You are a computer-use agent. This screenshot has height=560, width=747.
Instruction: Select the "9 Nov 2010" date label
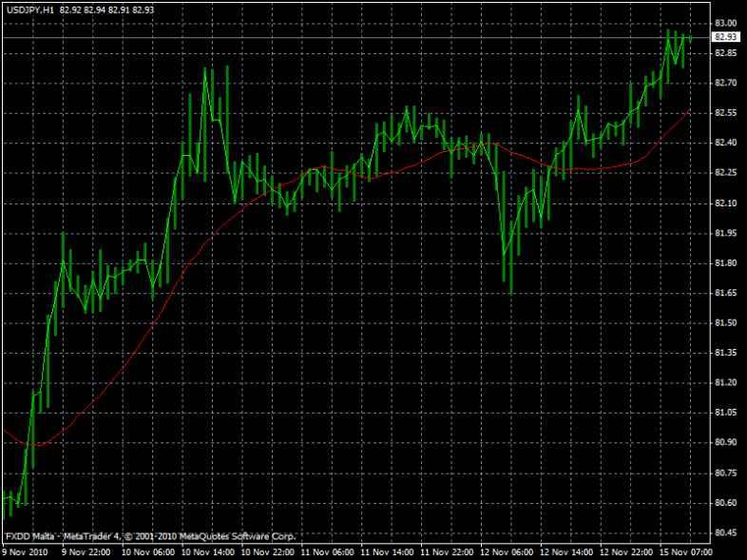point(24,551)
